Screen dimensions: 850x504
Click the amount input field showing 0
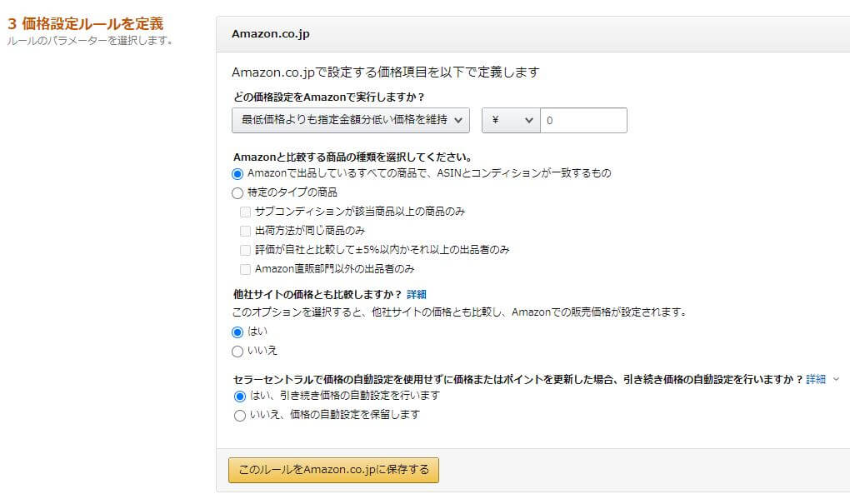pos(583,120)
